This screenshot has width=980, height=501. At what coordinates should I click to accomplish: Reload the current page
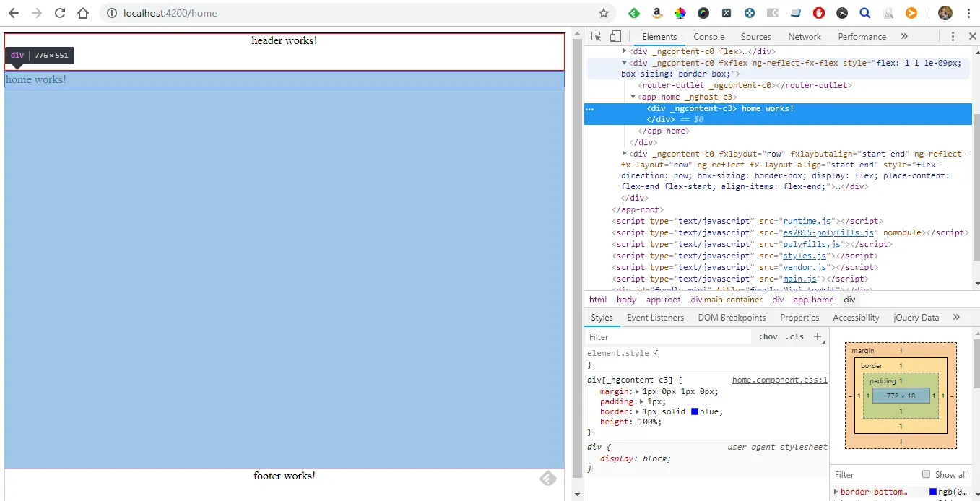60,13
